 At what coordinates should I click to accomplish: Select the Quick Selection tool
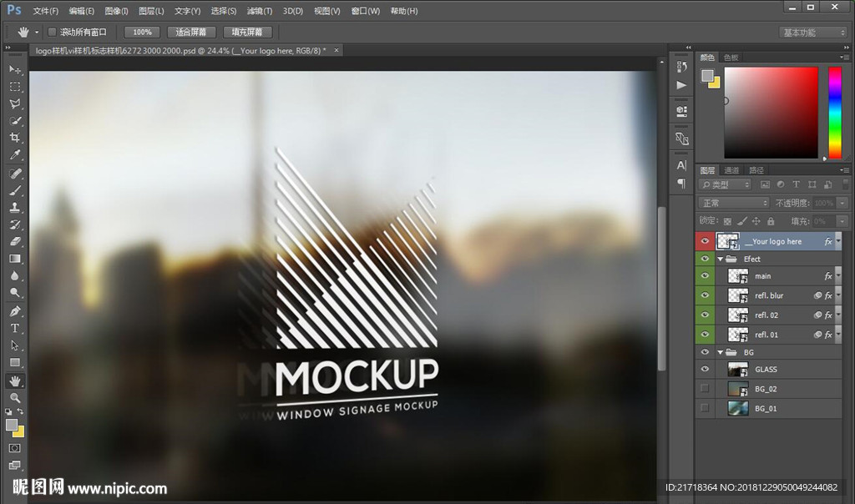(15, 120)
